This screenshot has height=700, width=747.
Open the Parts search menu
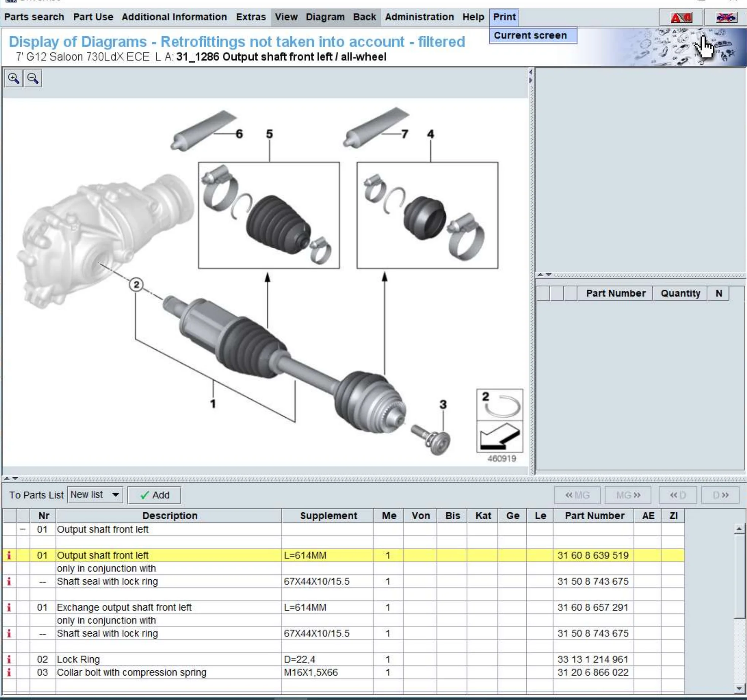pyautogui.click(x=34, y=17)
